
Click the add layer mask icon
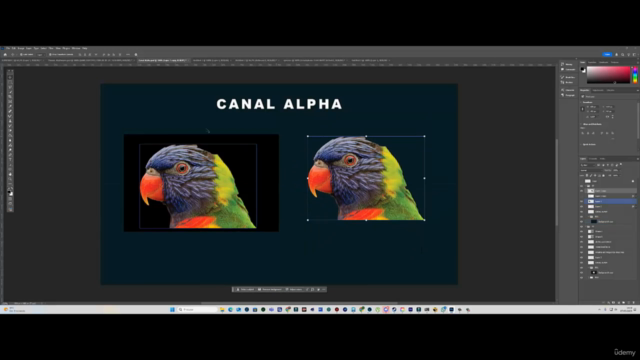tap(613, 302)
